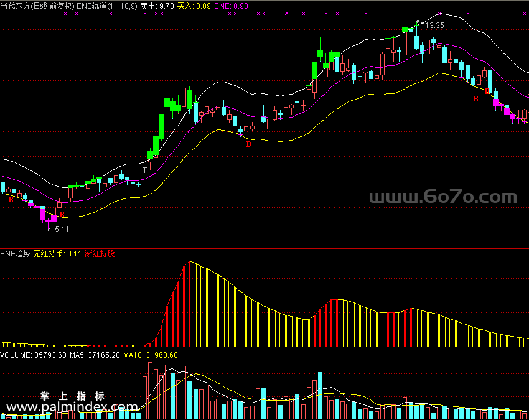The width and height of the screenshot is (529, 420).
Task: Click the yellow 买入: 8.09 value
Action: 194,6
